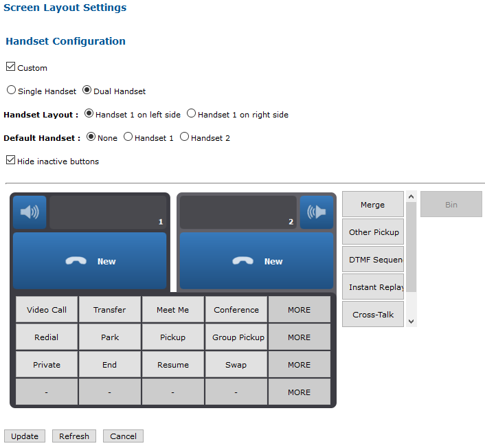Toggle the Custom checkbox

pyautogui.click(x=10, y=67)
